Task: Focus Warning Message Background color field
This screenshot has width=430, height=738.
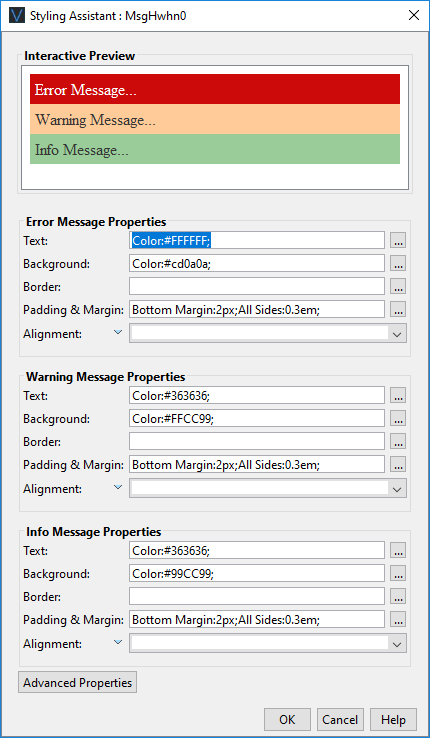Action: 257,418
